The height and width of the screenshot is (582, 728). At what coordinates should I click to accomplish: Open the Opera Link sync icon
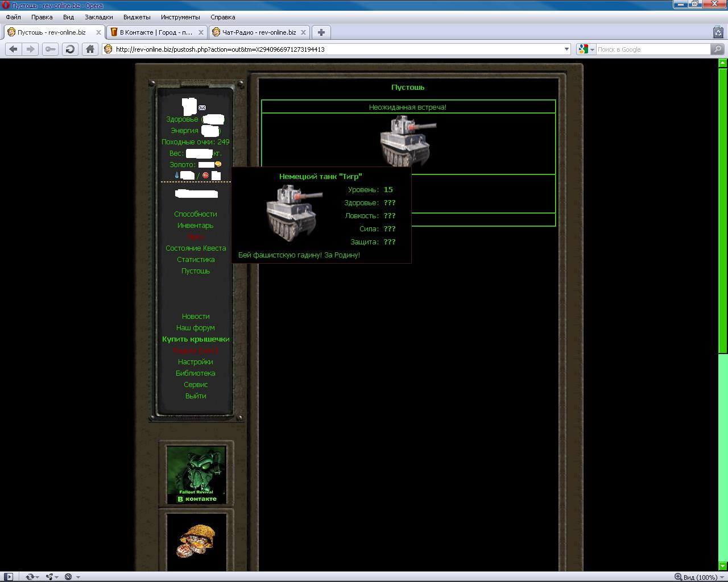point(30,577)
